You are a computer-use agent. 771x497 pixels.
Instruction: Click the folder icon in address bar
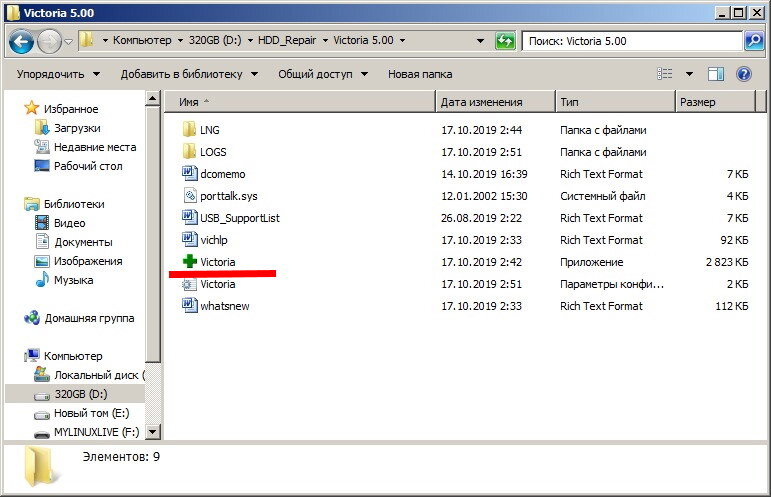coord(87,40)
